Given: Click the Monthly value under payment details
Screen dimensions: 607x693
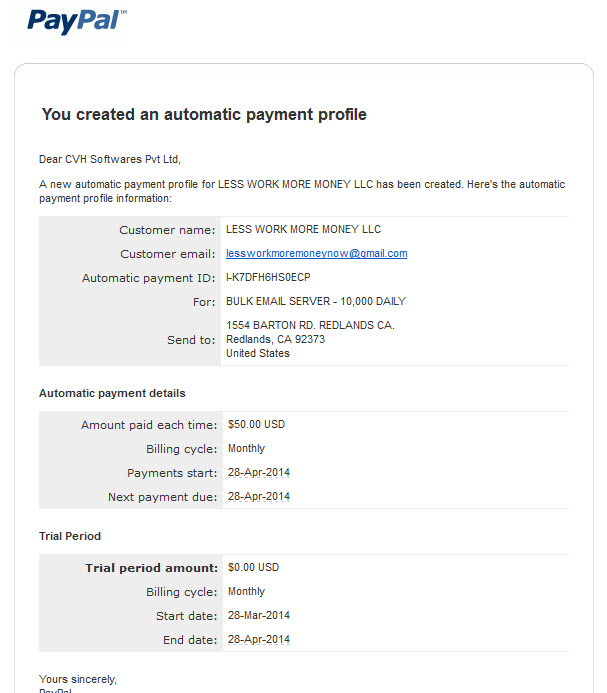Looking at the screenshot, I should 246,448.
